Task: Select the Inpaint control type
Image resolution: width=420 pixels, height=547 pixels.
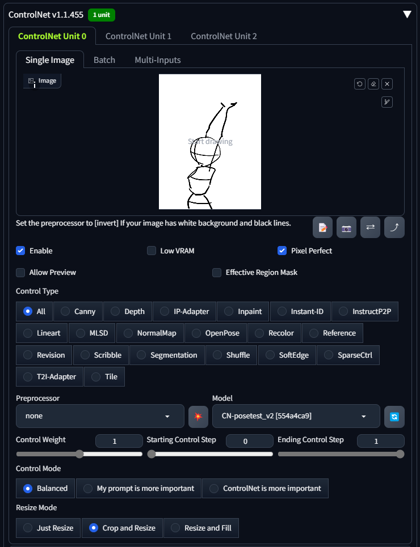Action: coord(243,311)
